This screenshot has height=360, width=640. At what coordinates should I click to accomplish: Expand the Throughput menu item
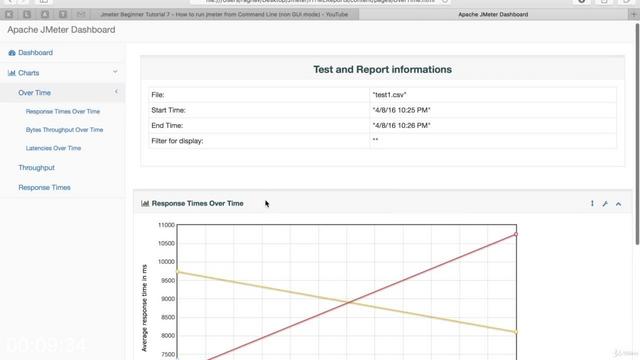tap(36, 168)
